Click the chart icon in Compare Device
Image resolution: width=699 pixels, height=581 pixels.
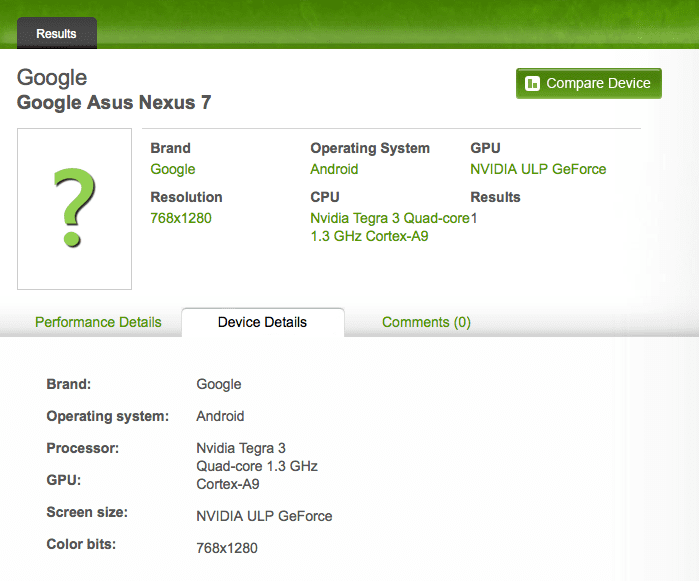click(x=532, y=83)
